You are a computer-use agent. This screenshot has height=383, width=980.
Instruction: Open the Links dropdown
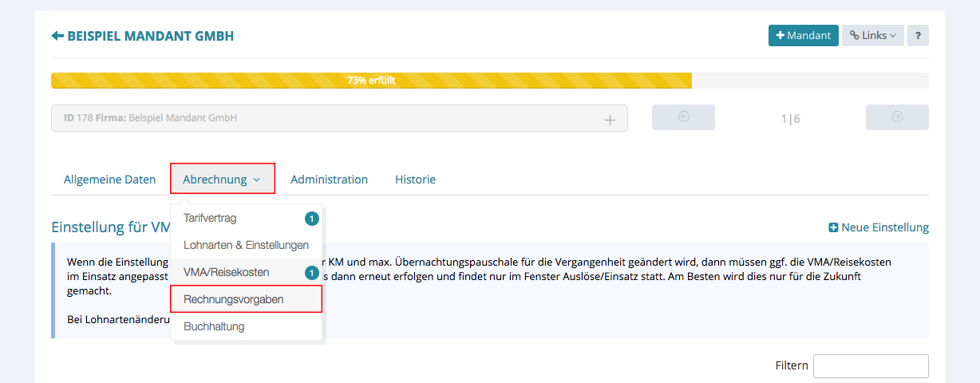872,35
